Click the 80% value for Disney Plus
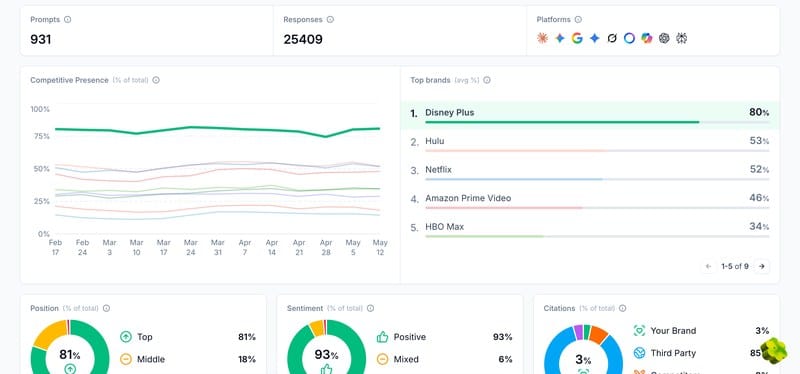The image size is (800, 374). [x=759, y=112]
